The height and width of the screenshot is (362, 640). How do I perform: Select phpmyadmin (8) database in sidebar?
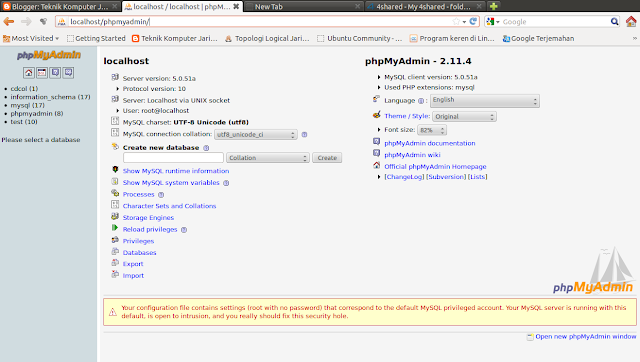click(37, 113)
